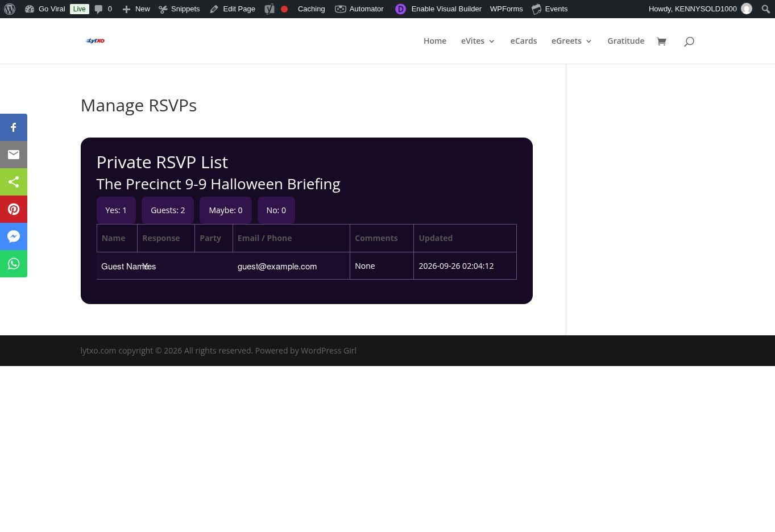Open Snippets in admin bar
The width and height of the screenshot is (775, 532).
pyautogui.click(x=179, y=9)
